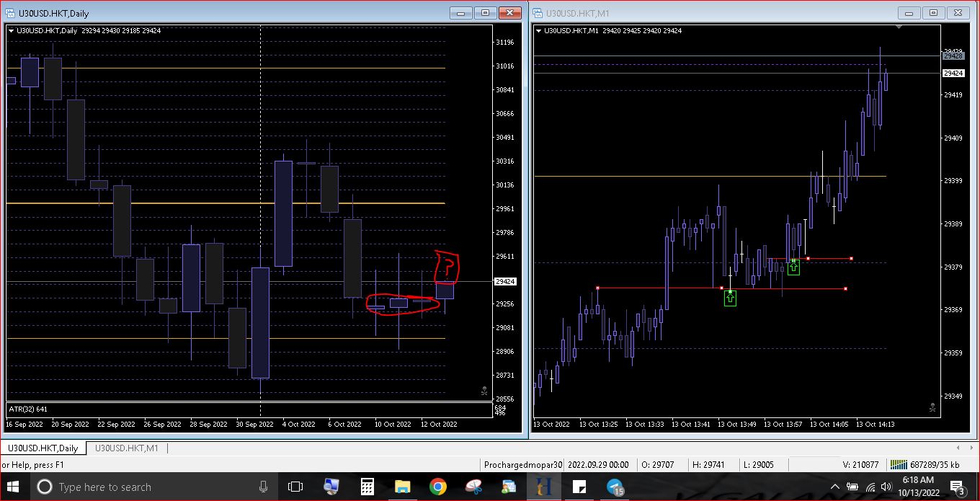Open Google Chrome from the taskbar
The width and height of the screenshot is (980, 501).
pyautogui.click(x=437, y=487)
